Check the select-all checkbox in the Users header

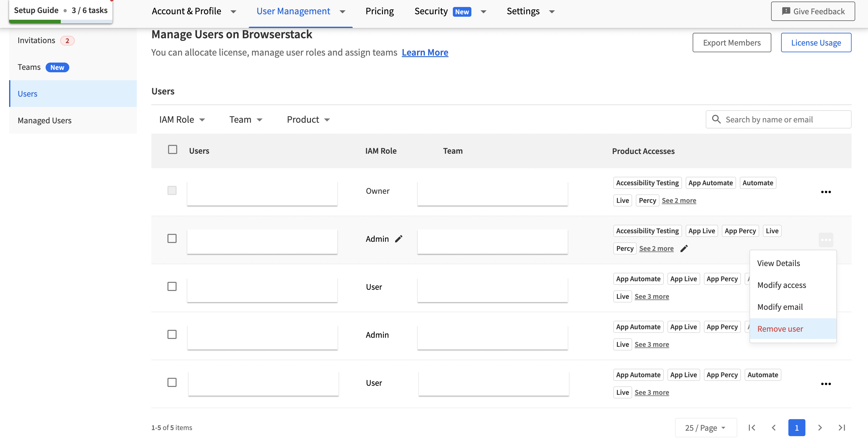tap(173, 149)
